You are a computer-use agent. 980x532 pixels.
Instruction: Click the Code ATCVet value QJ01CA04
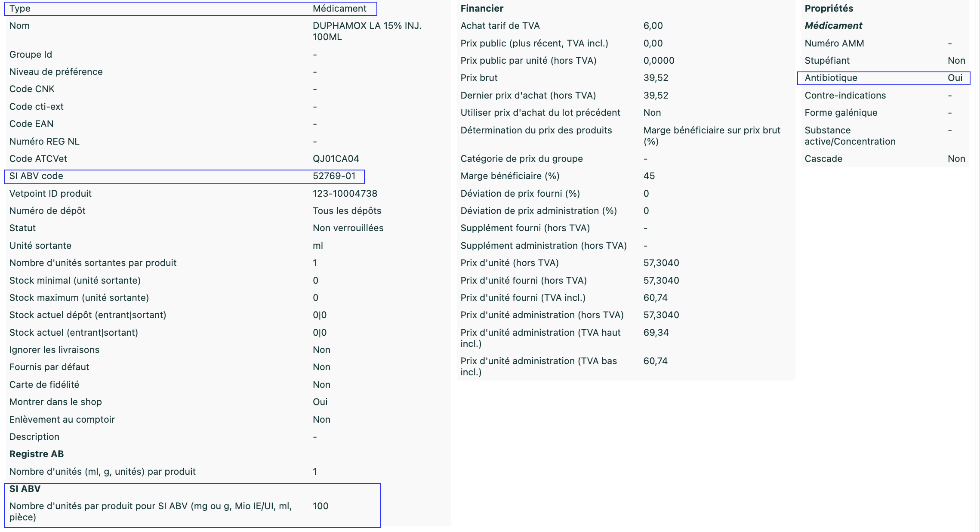[336, 158]
